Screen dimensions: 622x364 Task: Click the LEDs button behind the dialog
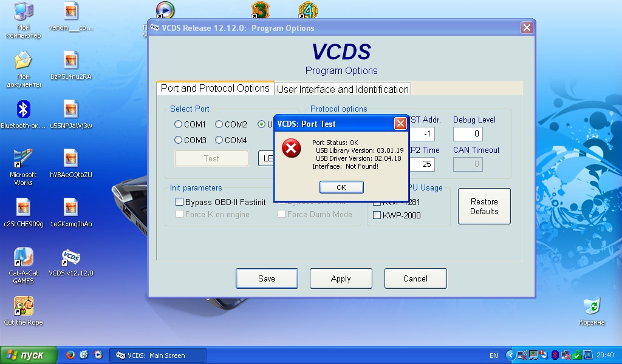[x=266, y=158]
